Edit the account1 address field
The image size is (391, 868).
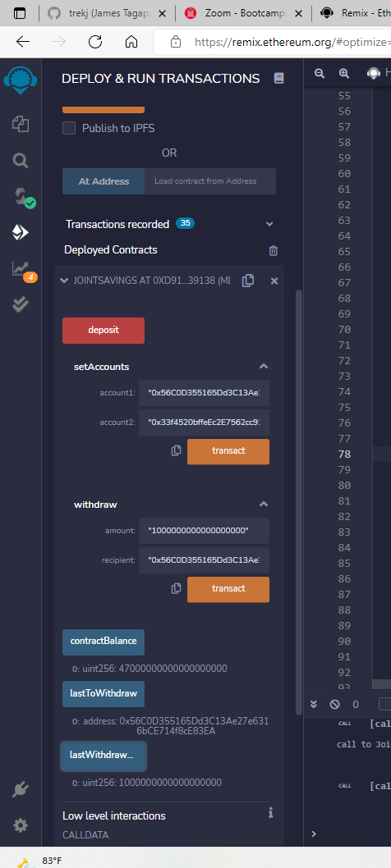pos(204,393)
